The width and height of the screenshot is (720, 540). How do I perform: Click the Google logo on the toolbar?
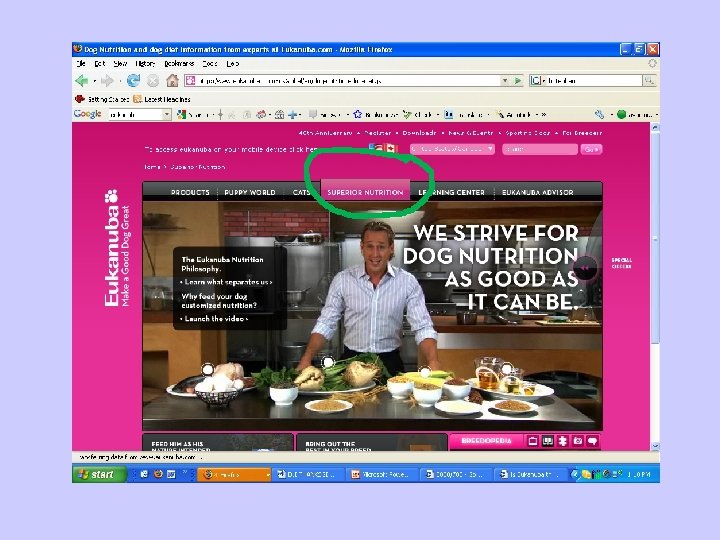tap(87, 114)
